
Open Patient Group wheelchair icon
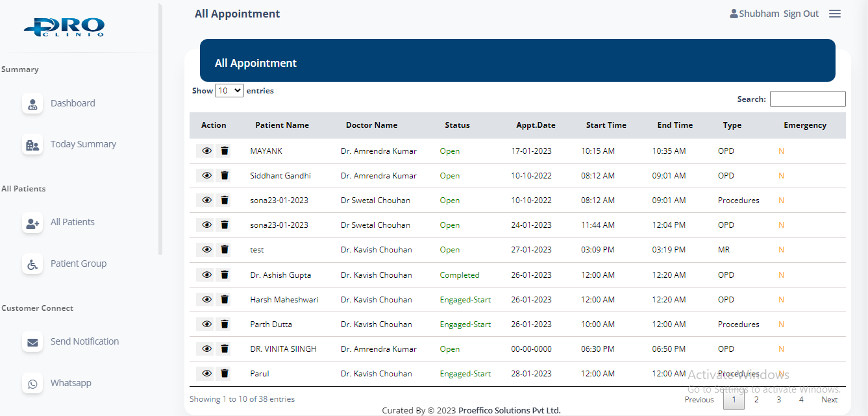pos(32,264)
